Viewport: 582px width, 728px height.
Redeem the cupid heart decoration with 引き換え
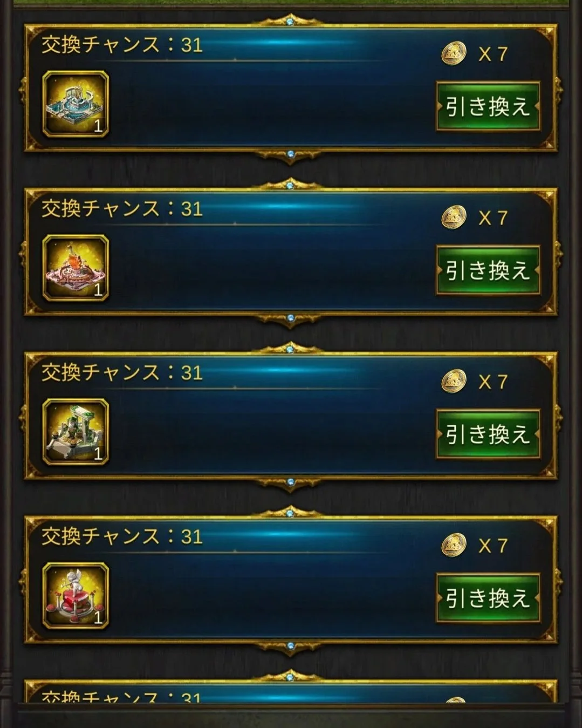tap(488, 598)
